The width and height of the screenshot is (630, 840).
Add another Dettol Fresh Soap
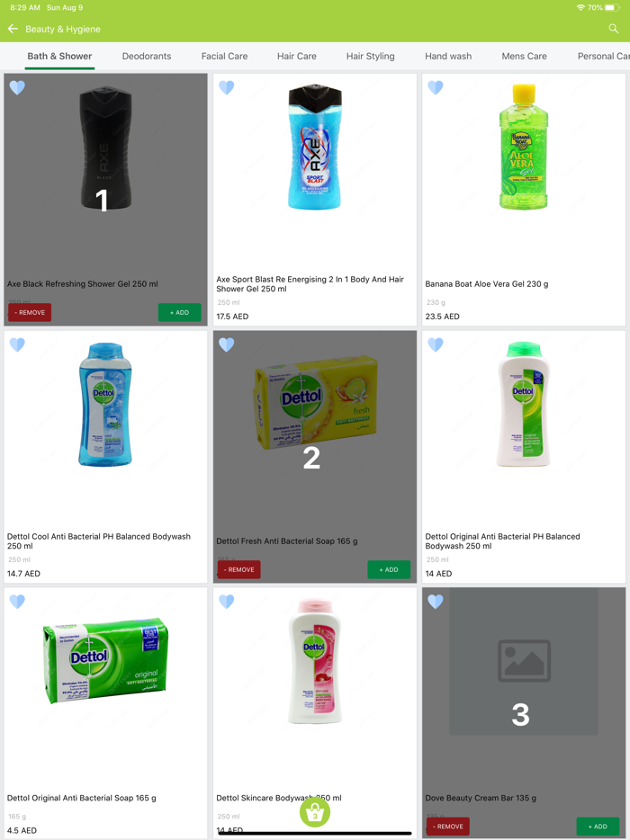click(x=389, y=569)
